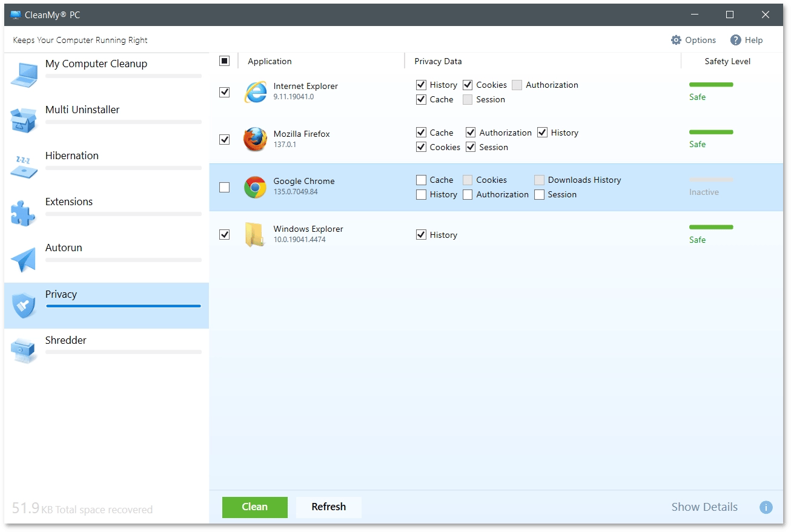Image resolution: width=791 pixels, height=532 pixels.
Task: Click the My Computer Cleanup laptop icon
Action: click(24, 75)
